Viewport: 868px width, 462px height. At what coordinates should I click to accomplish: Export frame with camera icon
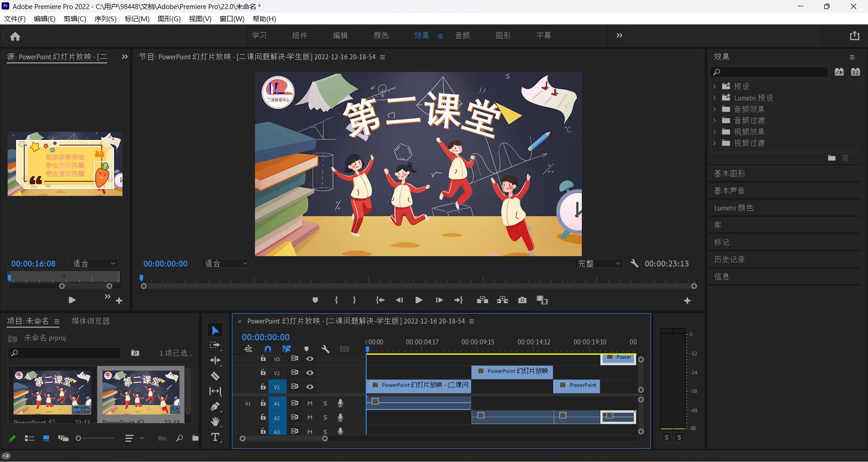pyautogui.click(x=522, y=300)
